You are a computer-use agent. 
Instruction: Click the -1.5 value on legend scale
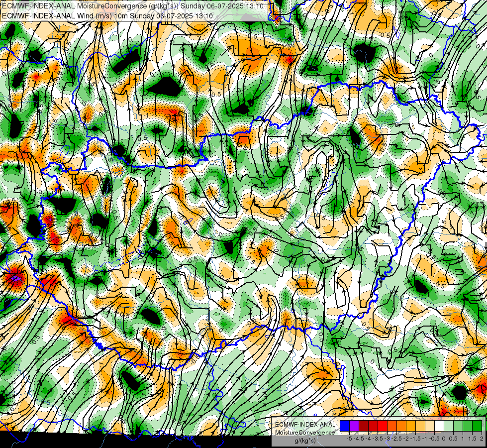(415, 439)
